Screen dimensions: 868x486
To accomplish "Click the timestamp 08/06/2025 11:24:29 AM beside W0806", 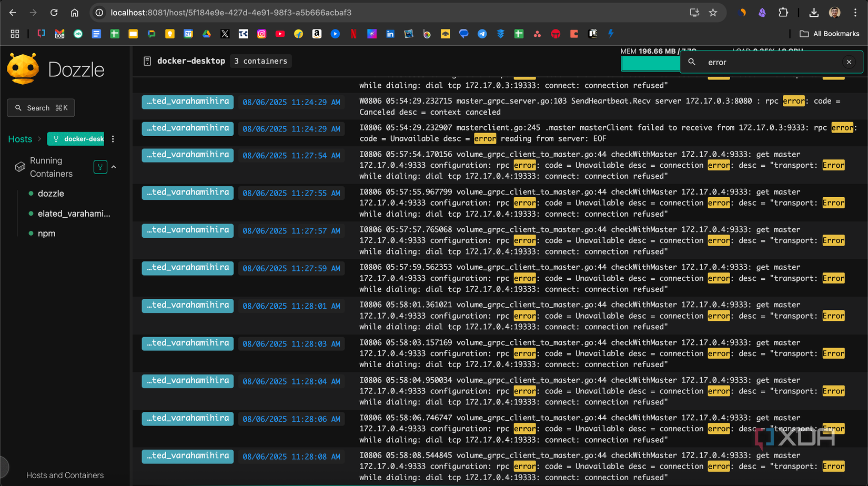I will coord(291,103).
